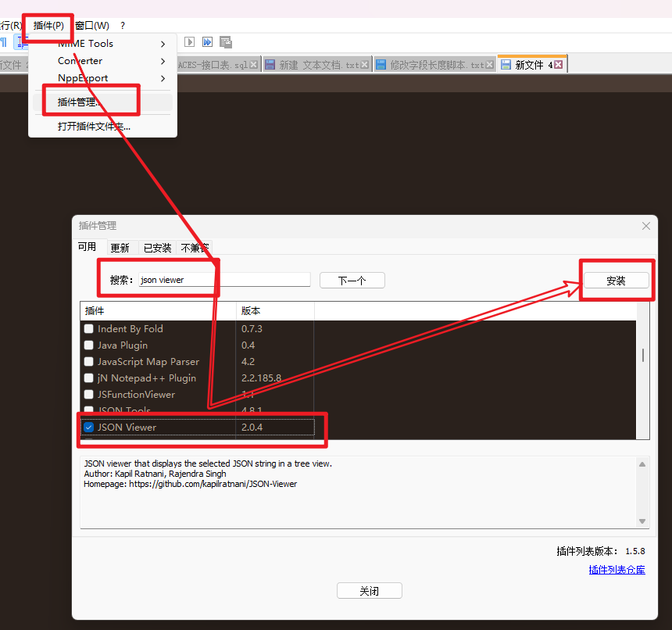This screenshot has width=672, height=630.
Task: Click the show all characters ¶ icon
Action: pos(3,42)
